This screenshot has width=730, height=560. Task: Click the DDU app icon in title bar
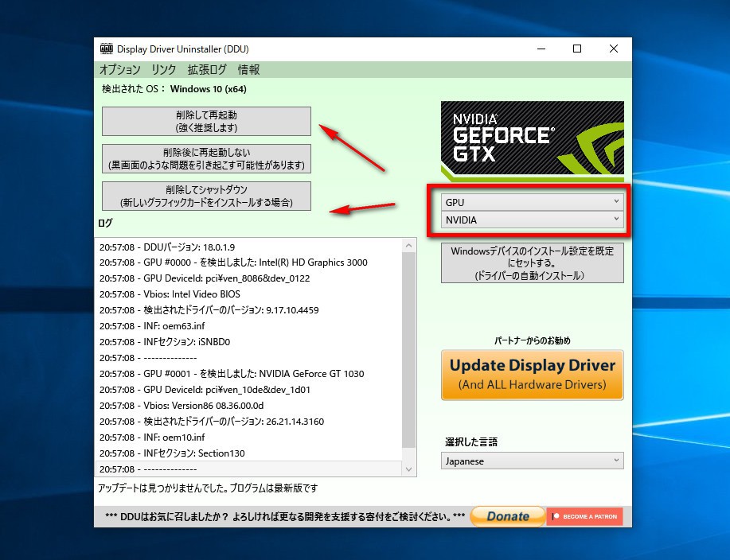(x=107, y=49)
